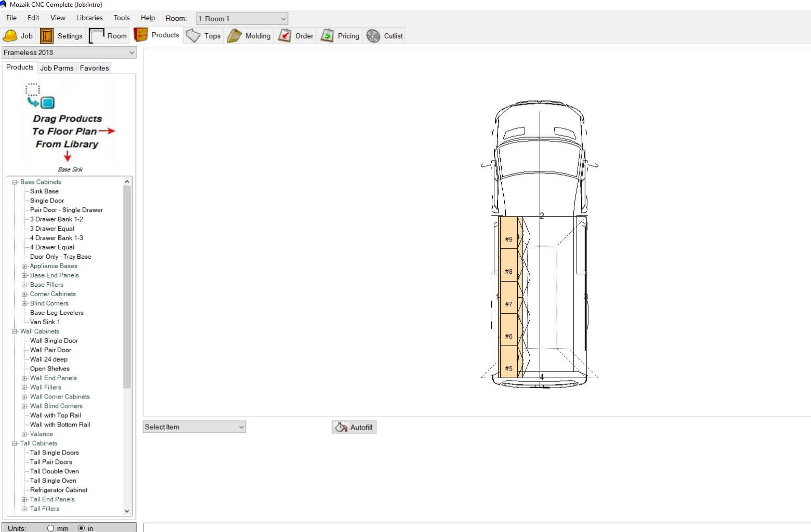This screenshot has height=532, width=811.
Task: Open the Edit menu
Action: (33, 18)
